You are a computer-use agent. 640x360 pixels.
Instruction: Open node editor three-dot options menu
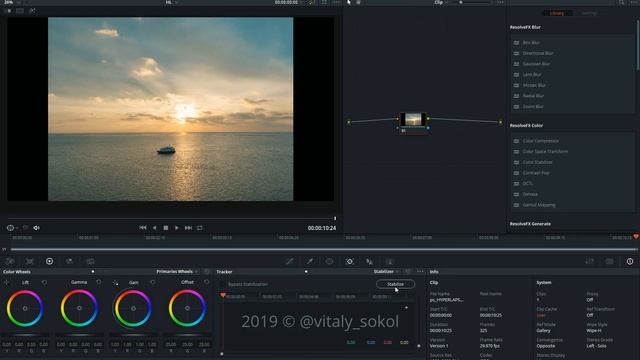tap(500, 2)
